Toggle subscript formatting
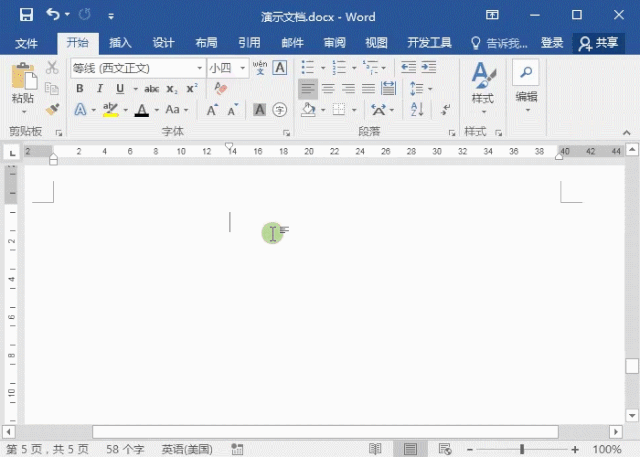 pyautogui.click(x=172, y=89)
